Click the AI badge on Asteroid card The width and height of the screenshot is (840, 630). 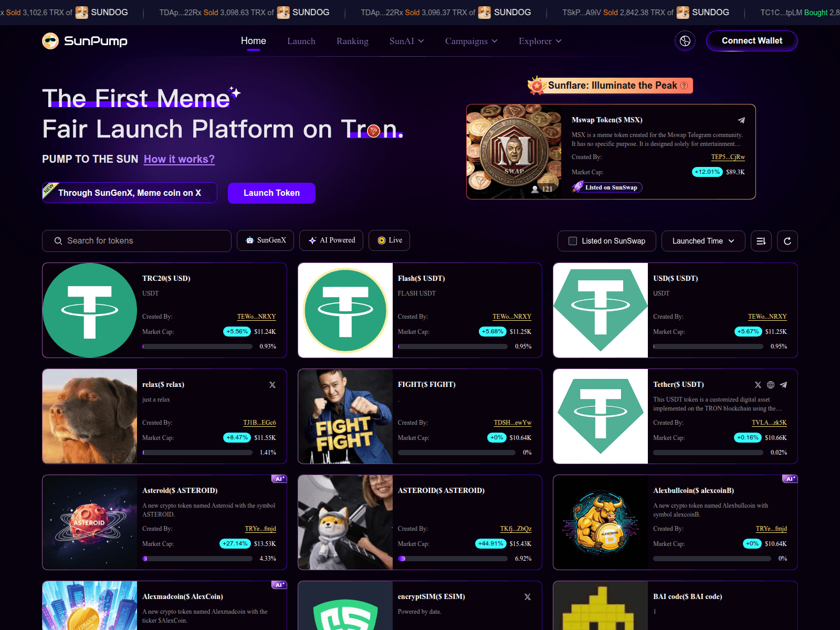pos(279,479)
